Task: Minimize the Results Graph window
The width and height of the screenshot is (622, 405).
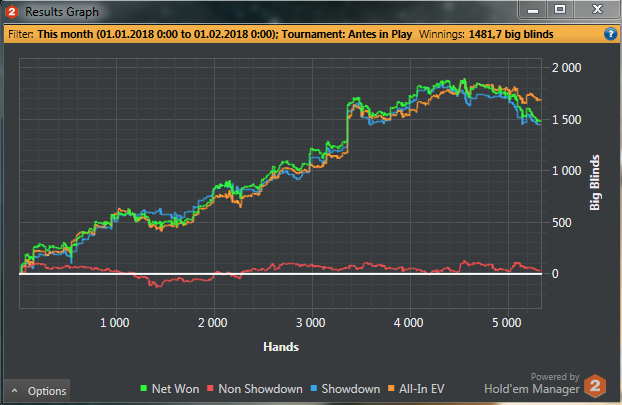Action: click(x=533, y=10)
